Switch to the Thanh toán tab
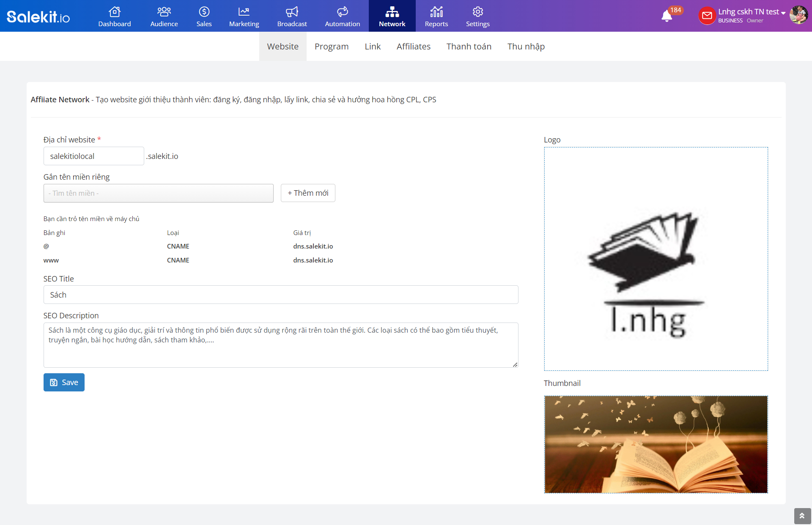The width and height of the screenshot is (812, 525). tap(469, 46)
